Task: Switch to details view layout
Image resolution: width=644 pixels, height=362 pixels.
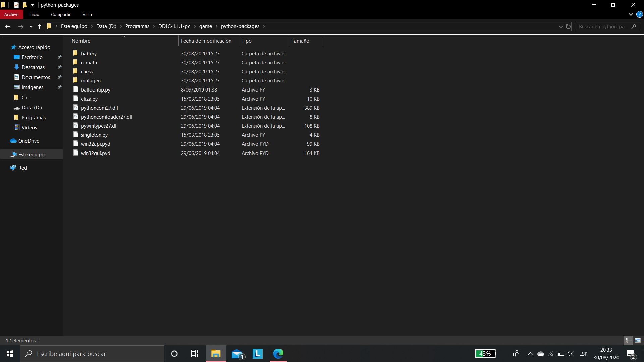Action: 628,340
